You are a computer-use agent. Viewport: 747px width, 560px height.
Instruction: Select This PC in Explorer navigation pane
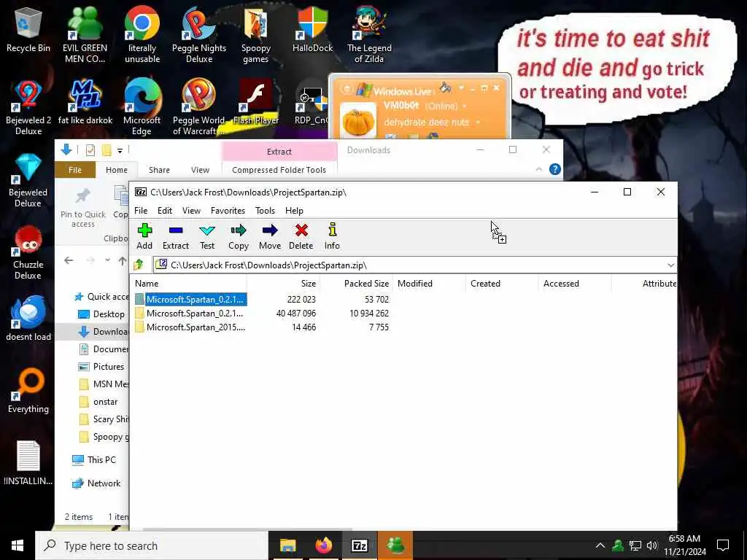(x=94, y=459)
